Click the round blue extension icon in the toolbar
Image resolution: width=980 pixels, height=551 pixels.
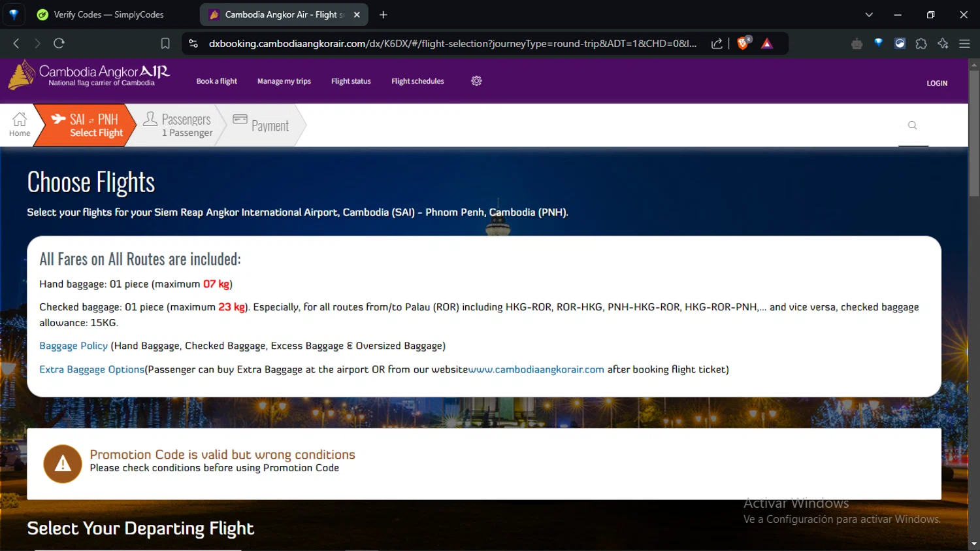900,44
